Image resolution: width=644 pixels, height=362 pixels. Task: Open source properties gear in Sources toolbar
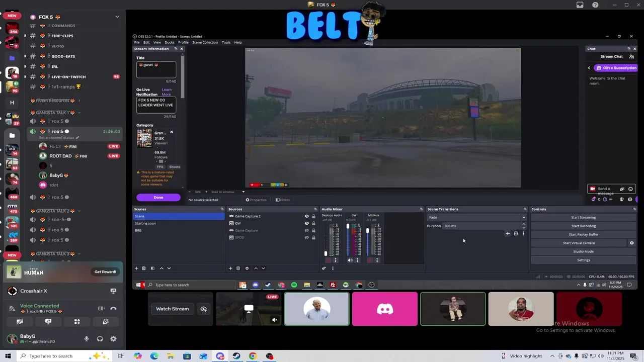247,268
